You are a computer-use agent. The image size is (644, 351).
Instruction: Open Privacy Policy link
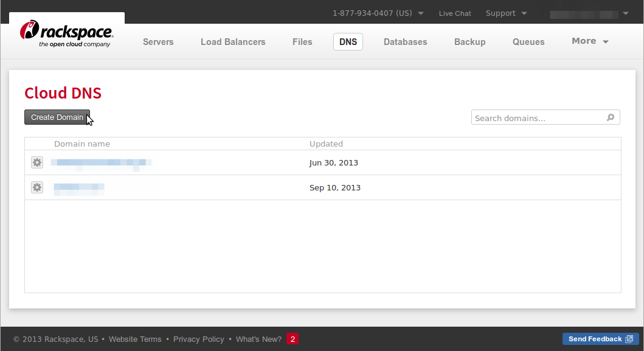pos(199,339)
